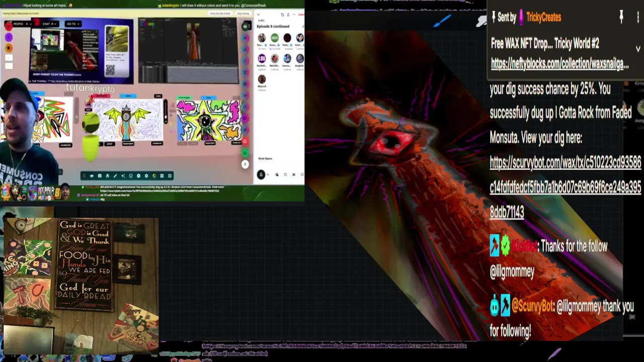Toggle the pin icon in pinned chat message
This screenshot has height=362, width=644.
(622, 17)
